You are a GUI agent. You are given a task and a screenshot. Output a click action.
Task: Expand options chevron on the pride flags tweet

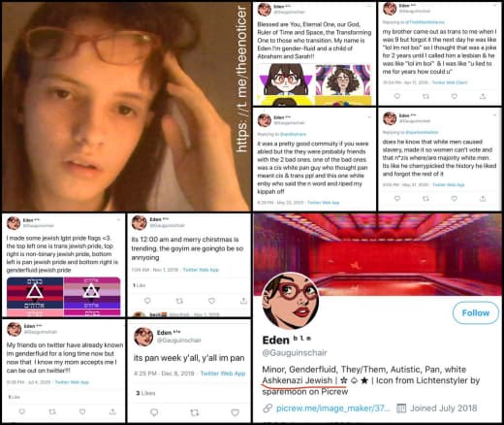(x=118, y=220)
